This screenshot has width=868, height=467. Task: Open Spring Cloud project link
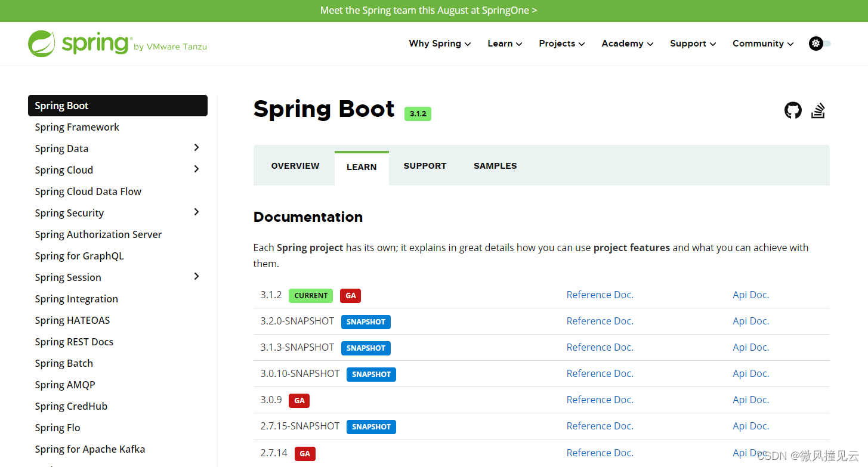pos(64,170)
